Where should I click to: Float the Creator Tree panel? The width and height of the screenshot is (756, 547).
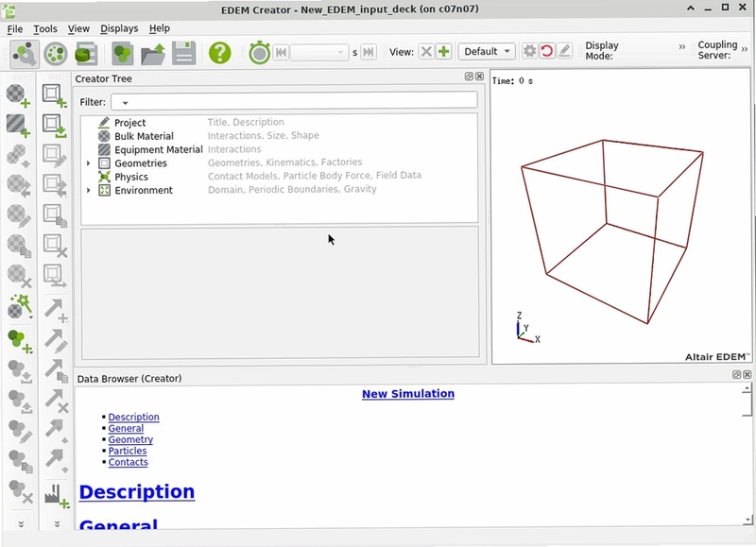click(469, 77)
